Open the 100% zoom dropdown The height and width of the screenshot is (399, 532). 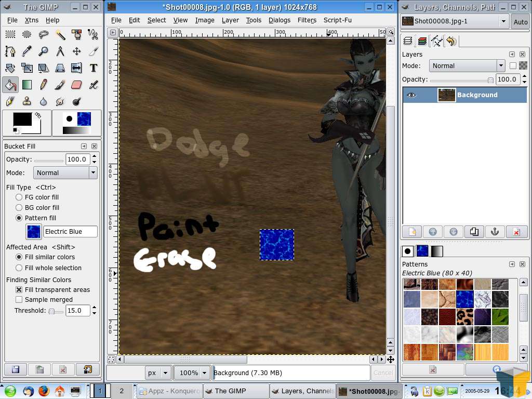coord(192,373)
